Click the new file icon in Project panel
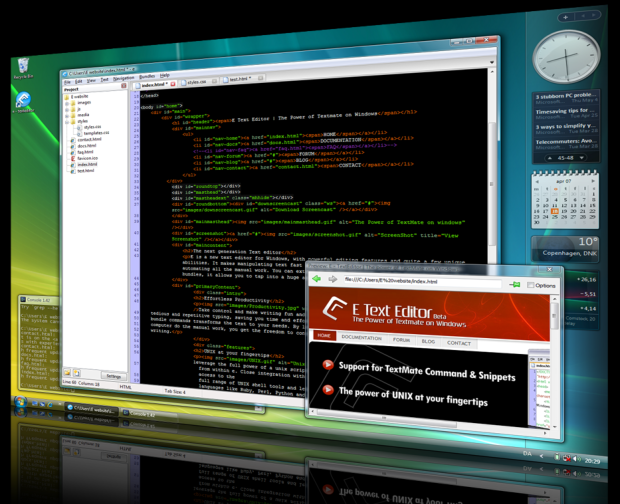 click(76, 373)
